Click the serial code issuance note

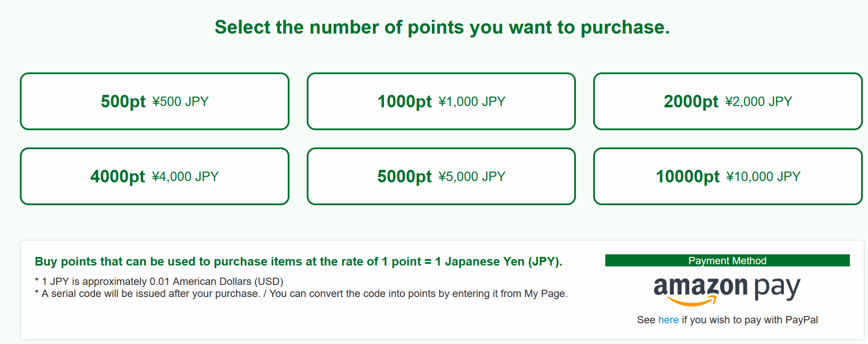(301, 294)
